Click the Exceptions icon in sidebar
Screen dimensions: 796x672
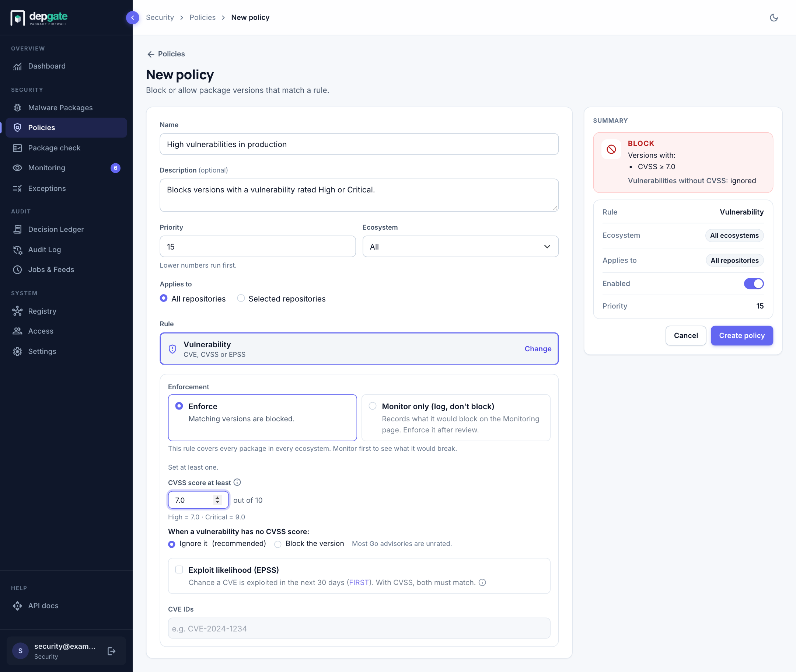[x=18, y=189]
